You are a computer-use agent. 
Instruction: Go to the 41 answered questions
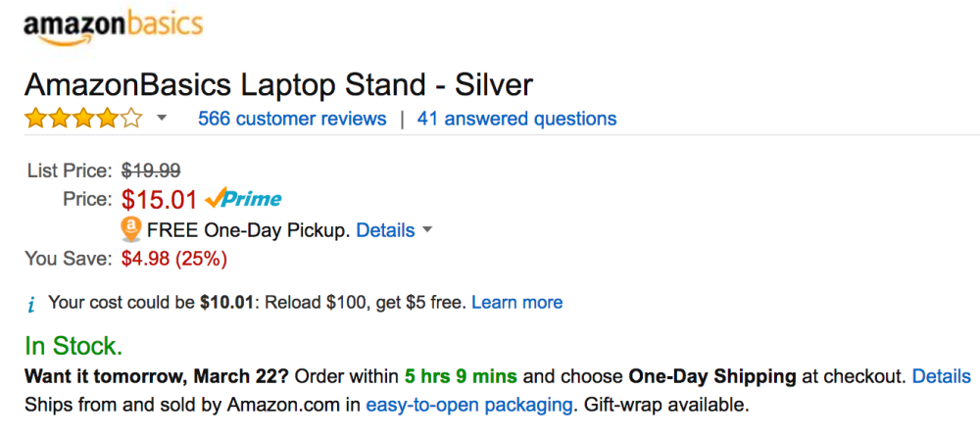[x=516, y=119]
